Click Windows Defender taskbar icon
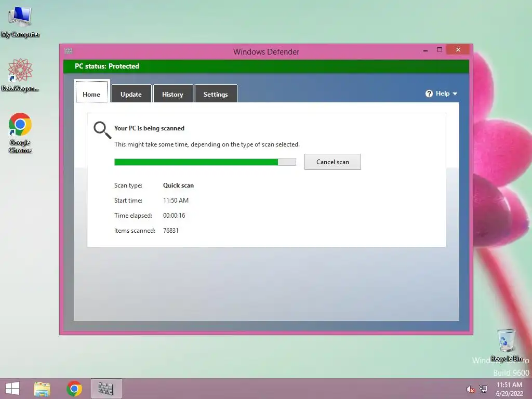532x399 pixels. pyautogui.click(x=106, y=389)
